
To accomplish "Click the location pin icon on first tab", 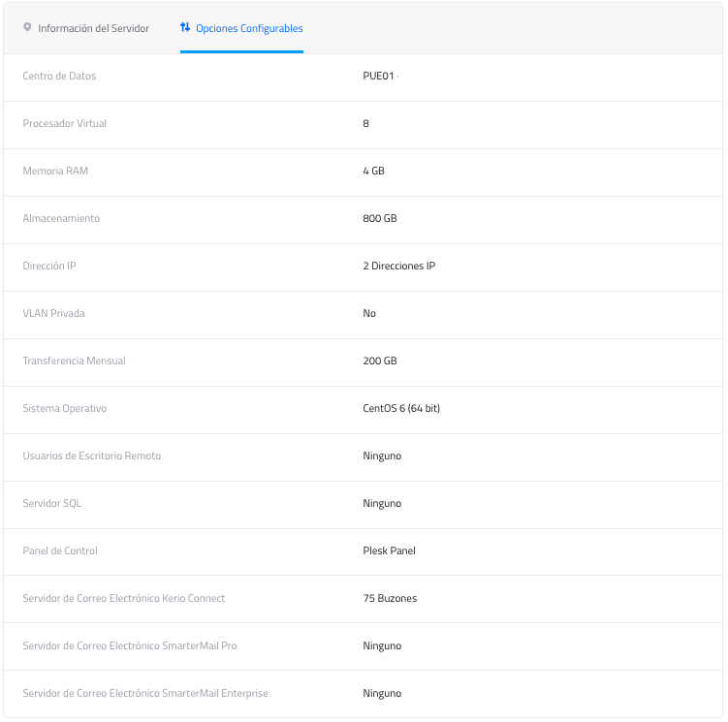I will click(x=27, y=27).
